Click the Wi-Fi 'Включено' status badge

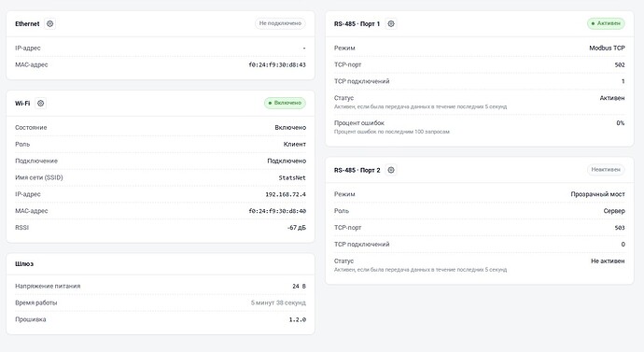285,103
